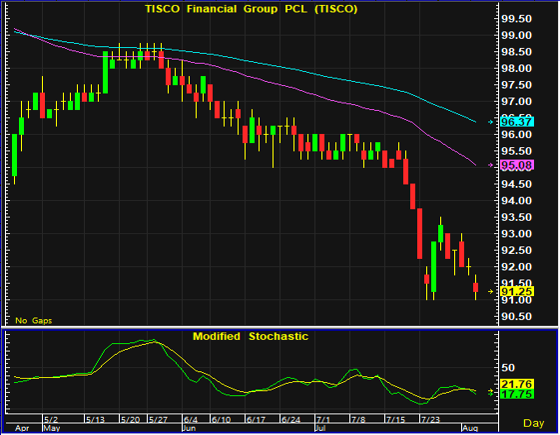The height and width of the screenshot is (435, 560).
Task: Click the Modified Stochastic panel title
Action: pos(250,336)
